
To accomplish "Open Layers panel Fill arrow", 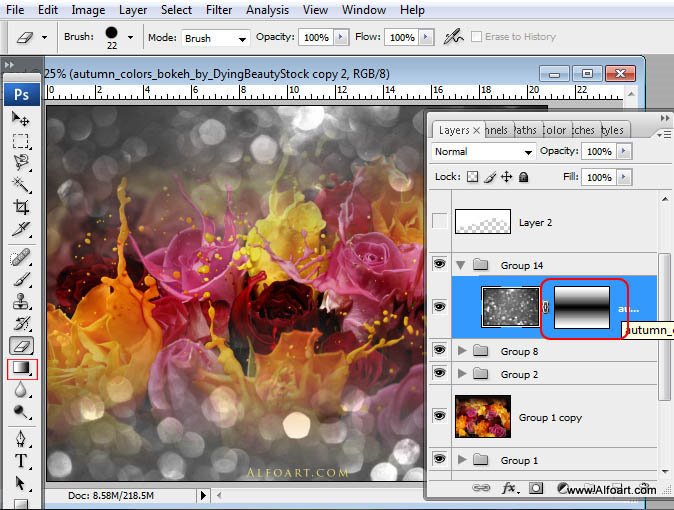I will (624, 177).
